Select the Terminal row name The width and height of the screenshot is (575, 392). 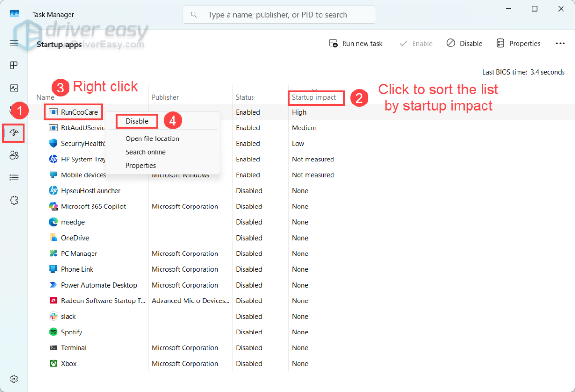click(x=74, y=348)
